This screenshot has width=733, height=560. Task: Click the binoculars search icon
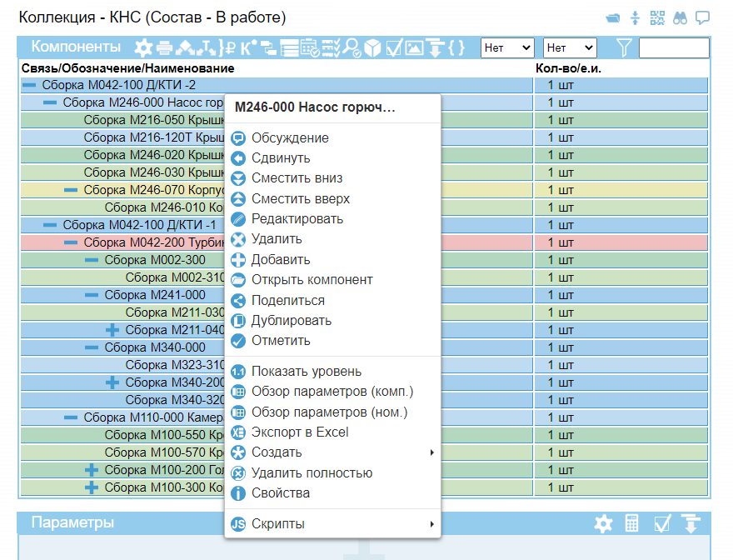[x=680, y=17]
